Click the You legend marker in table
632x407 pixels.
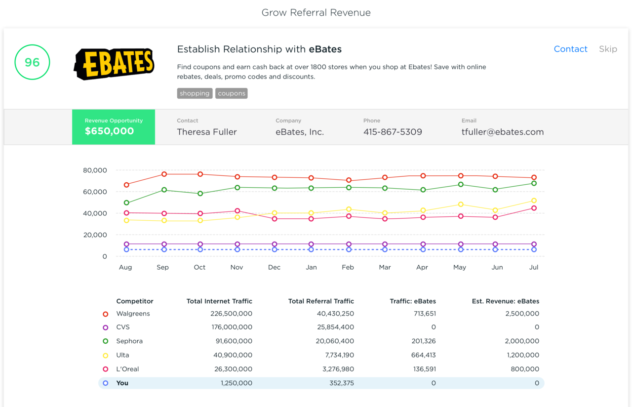(x=106, y=383)
